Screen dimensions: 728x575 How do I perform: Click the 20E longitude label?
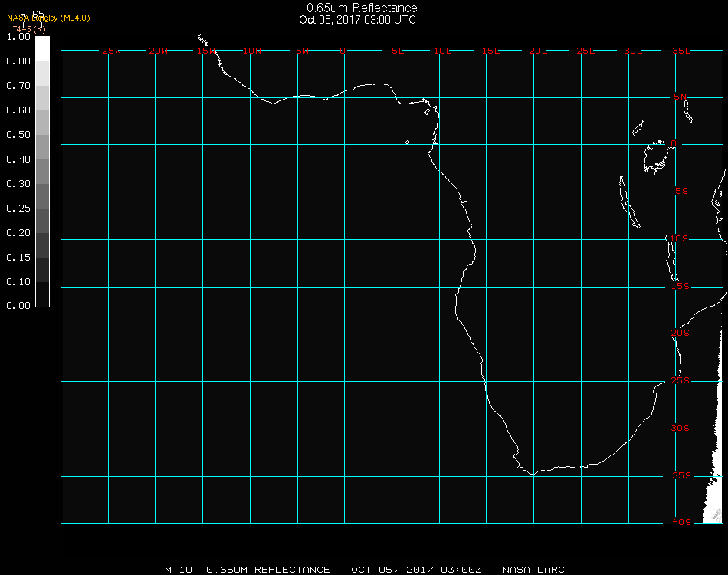point(538,51)
